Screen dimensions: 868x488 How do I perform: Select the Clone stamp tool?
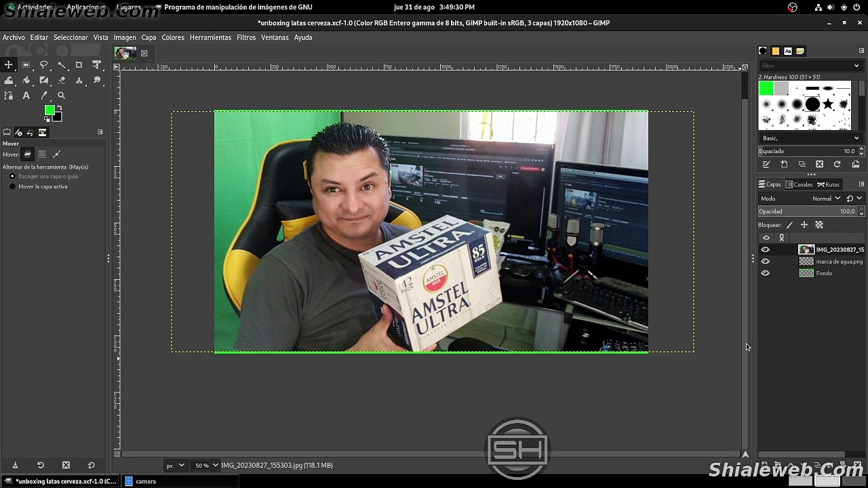pos(79,81)
